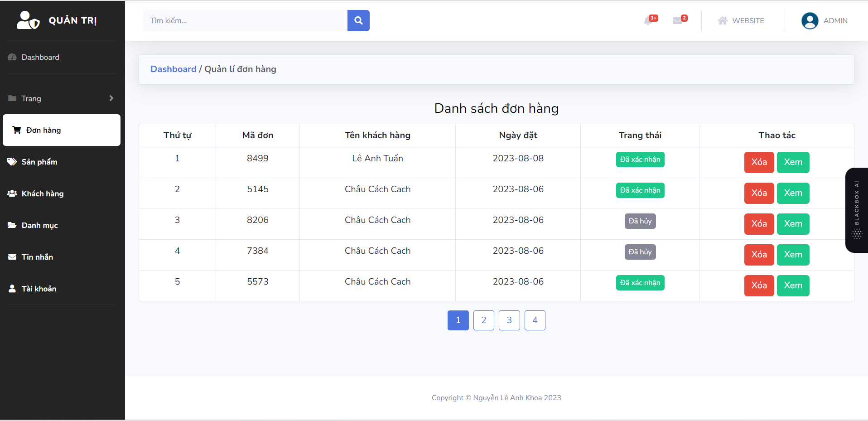868x421 pixels.
Task: Expand the Trang submenu chevron
Action: click(x=111, y=98)
